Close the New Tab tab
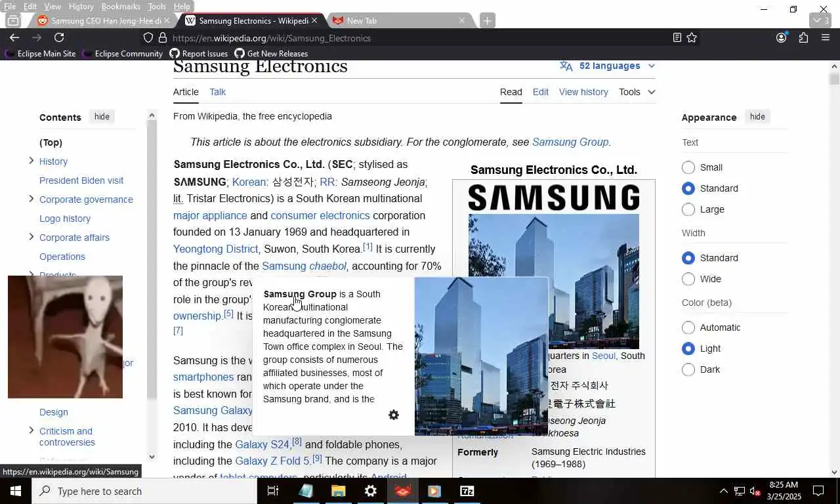The image size is (840, 504). point(462,21)
